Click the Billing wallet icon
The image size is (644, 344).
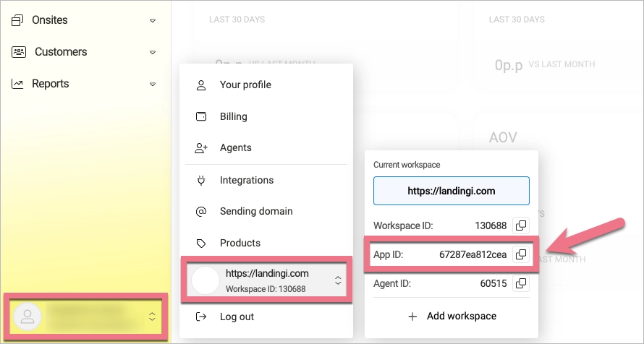(201, 116)
